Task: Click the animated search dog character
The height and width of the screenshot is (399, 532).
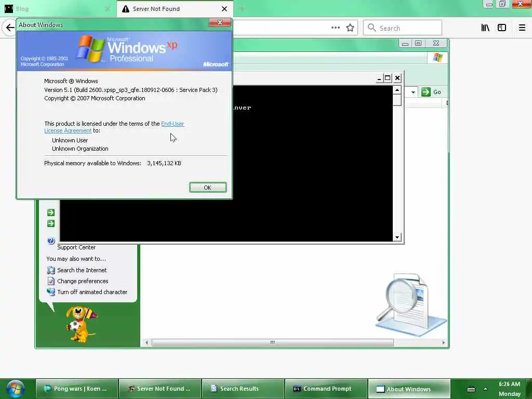Action: [81, 324]
